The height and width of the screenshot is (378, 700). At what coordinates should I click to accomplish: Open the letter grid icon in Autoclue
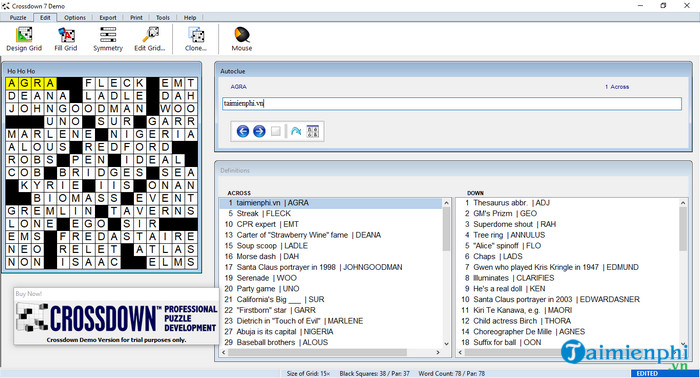pos(312,131)
